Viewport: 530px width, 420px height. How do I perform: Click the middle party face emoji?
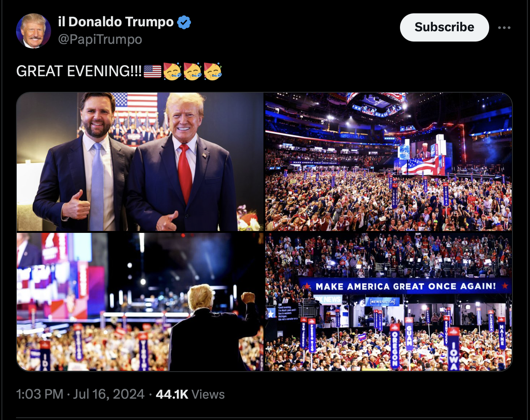[193, 71]
